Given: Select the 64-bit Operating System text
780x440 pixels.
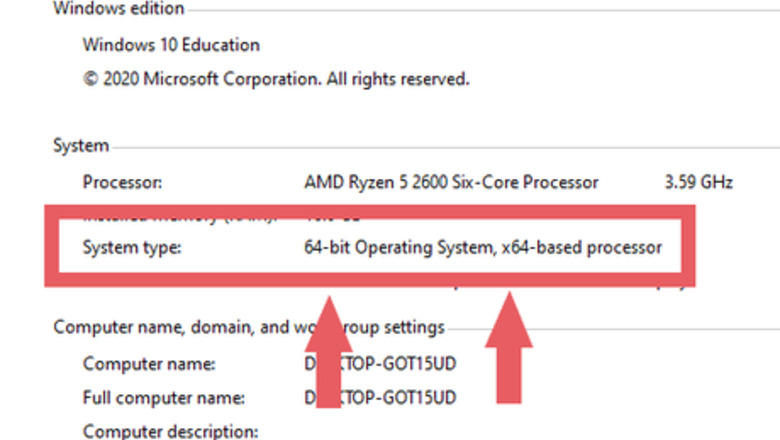Looking at the screenshot, I should tap(398, 247).
